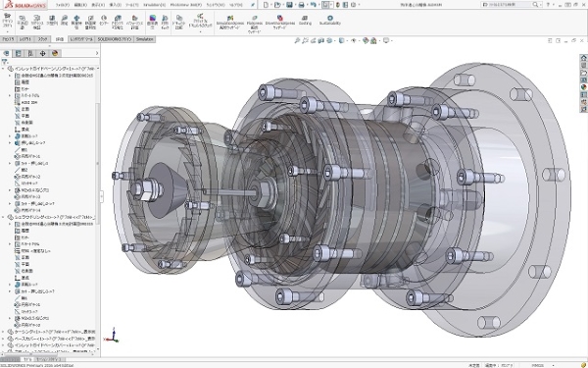Open the Costing tool
This screenshot has height=368, width=588.
[x=305, y=21]
